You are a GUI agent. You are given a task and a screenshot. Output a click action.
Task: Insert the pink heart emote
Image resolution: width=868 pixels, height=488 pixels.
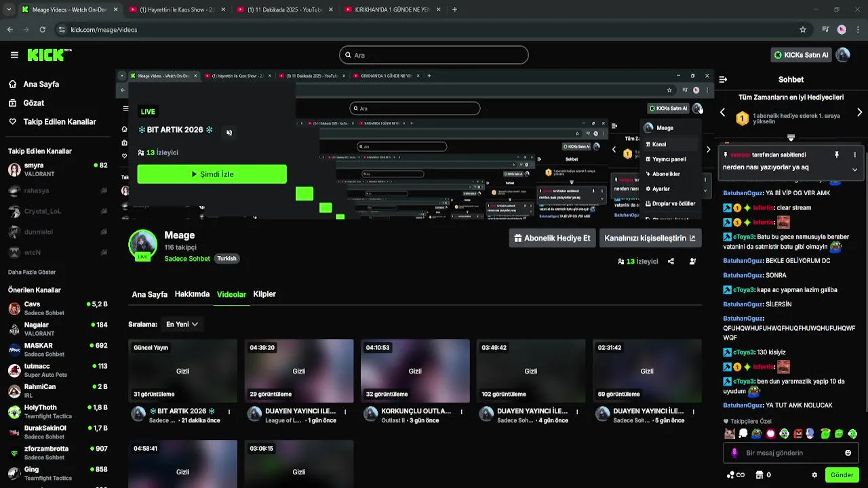point(770,434)
